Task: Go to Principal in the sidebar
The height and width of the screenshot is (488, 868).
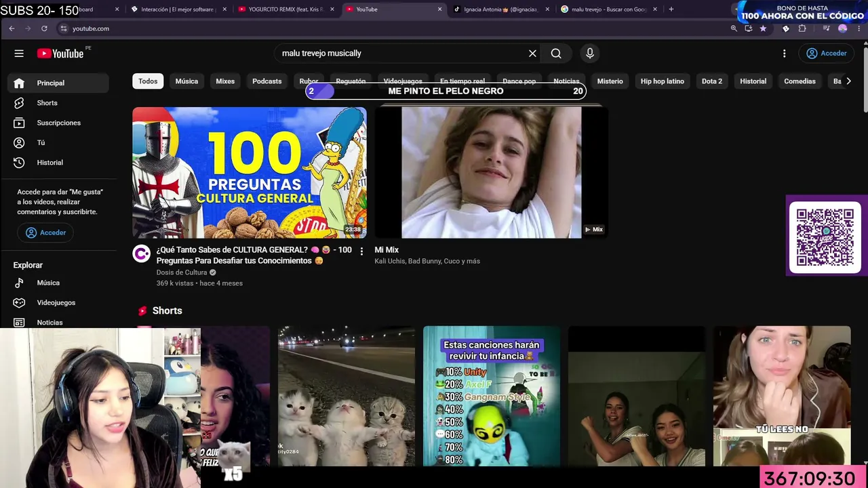Action: 58,83
